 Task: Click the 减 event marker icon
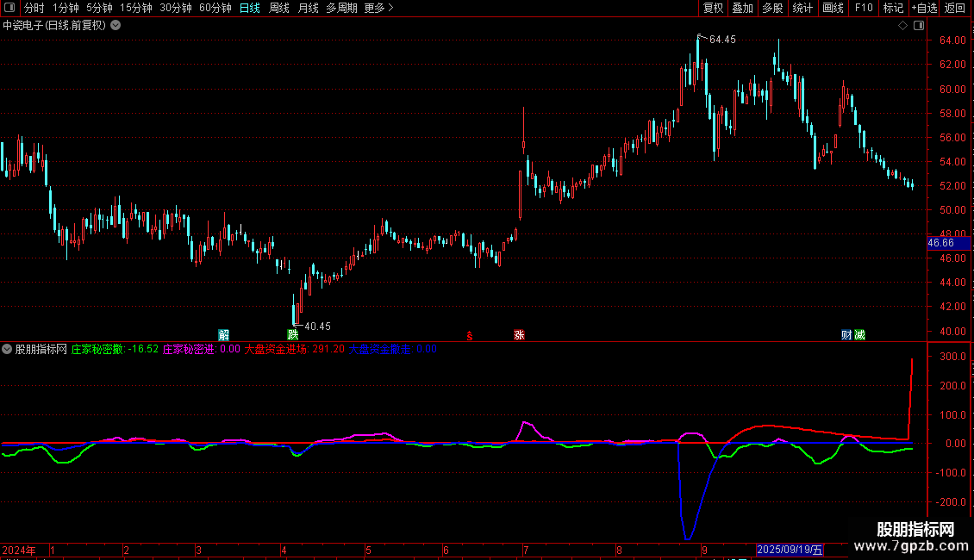(x=859, y=335)
